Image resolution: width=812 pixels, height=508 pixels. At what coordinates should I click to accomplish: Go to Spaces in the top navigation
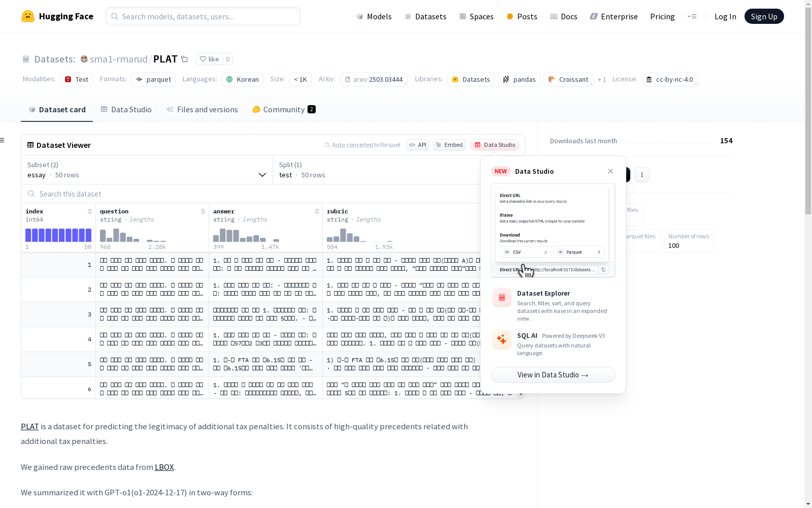[476, 16]
